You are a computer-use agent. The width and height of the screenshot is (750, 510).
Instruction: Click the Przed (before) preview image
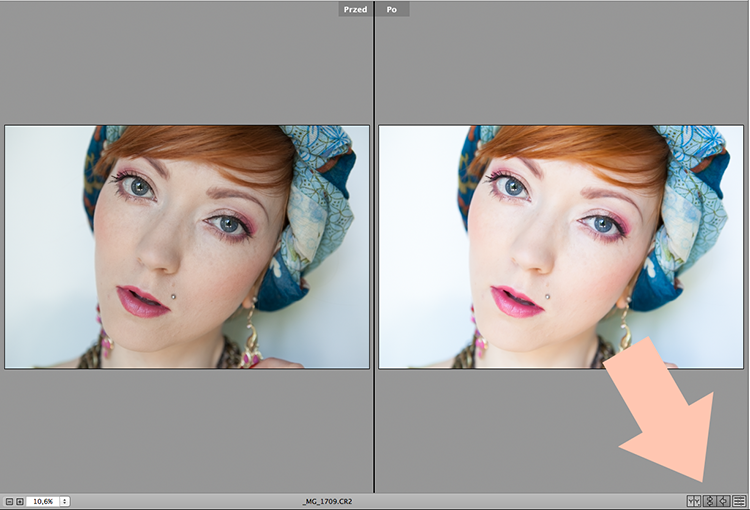point(187,247)
